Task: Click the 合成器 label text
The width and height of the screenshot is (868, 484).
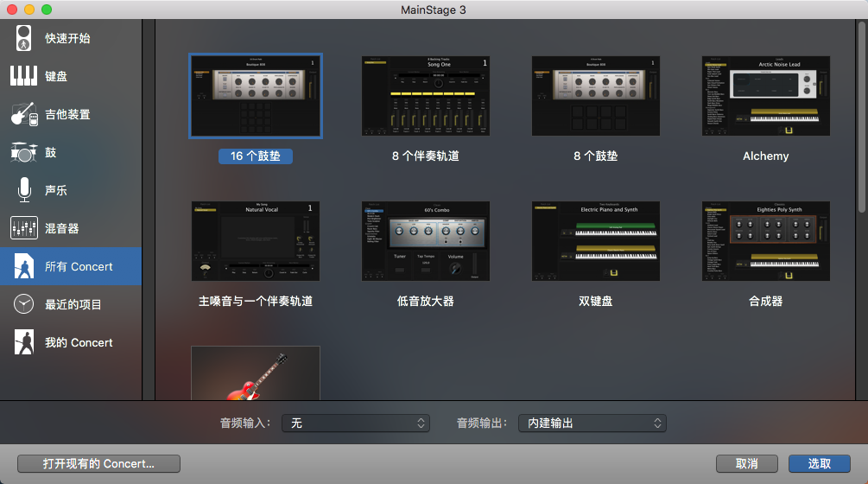Action: (x=765, y=302)
